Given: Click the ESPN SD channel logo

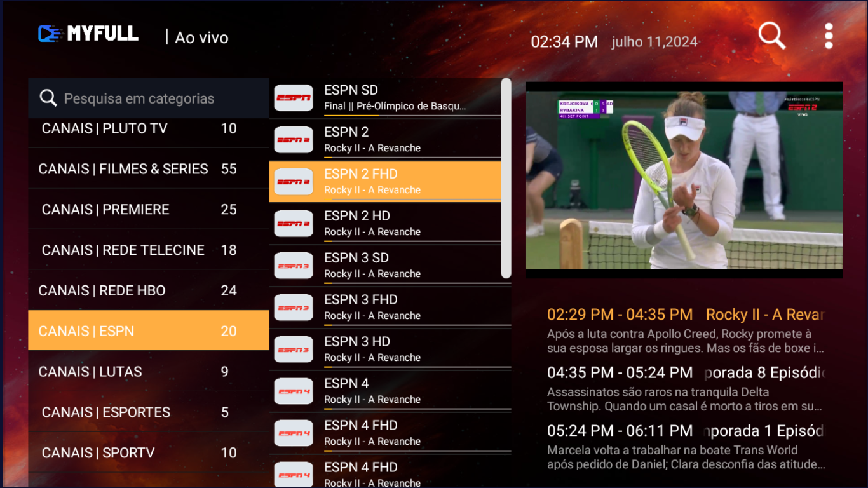Looking at the screenshot, I should point(294,98).
